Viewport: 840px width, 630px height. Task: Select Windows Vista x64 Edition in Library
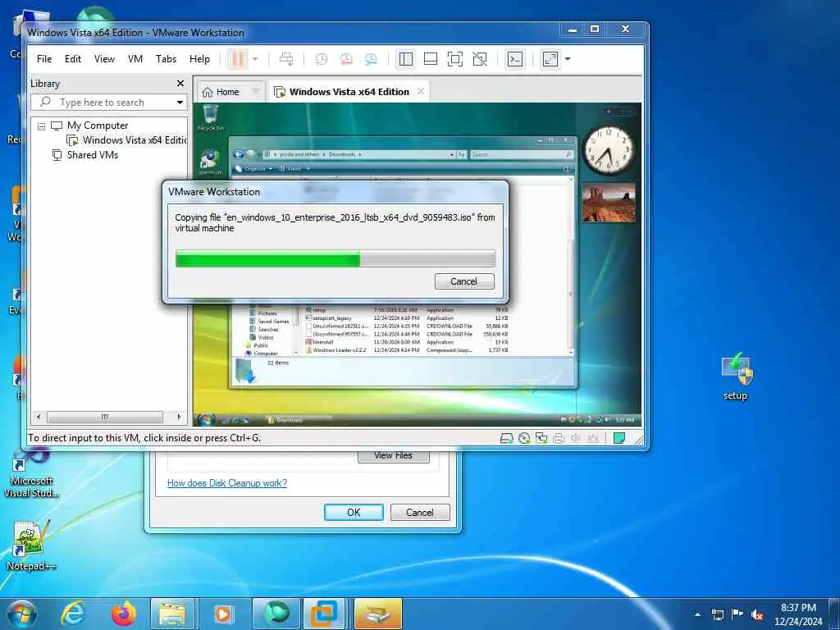(127, 140)
